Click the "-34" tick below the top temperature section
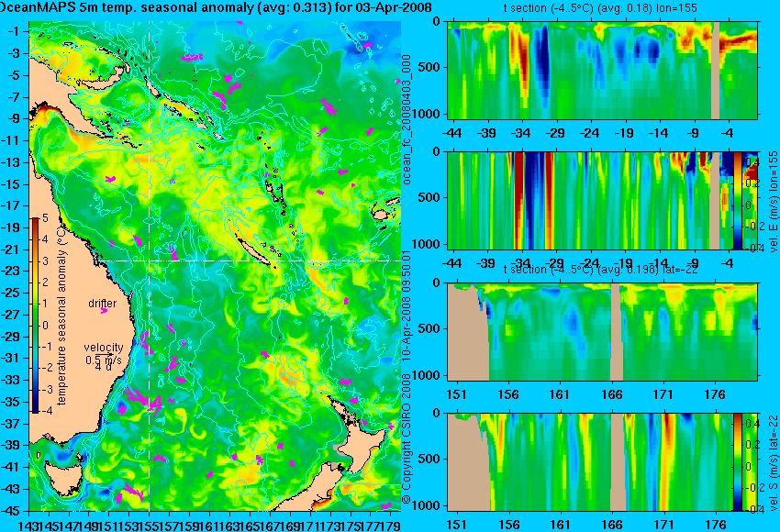 [x=521, y=133]
